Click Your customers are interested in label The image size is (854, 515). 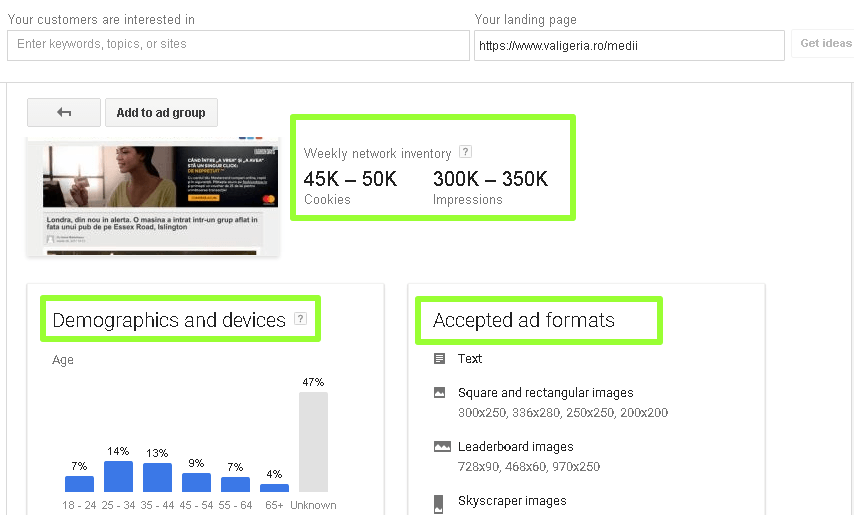(x=101, y=20)
